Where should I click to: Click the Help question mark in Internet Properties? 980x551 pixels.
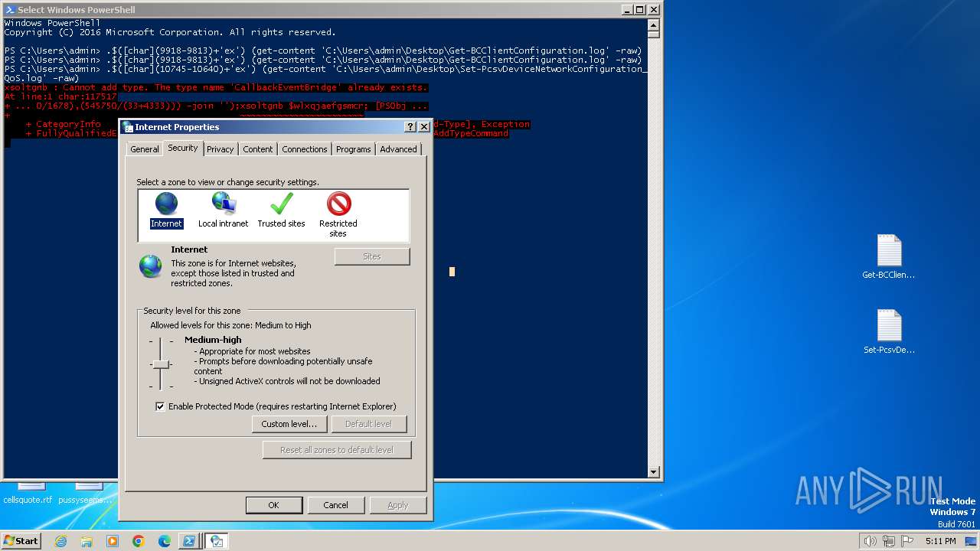tap(410, 127)
